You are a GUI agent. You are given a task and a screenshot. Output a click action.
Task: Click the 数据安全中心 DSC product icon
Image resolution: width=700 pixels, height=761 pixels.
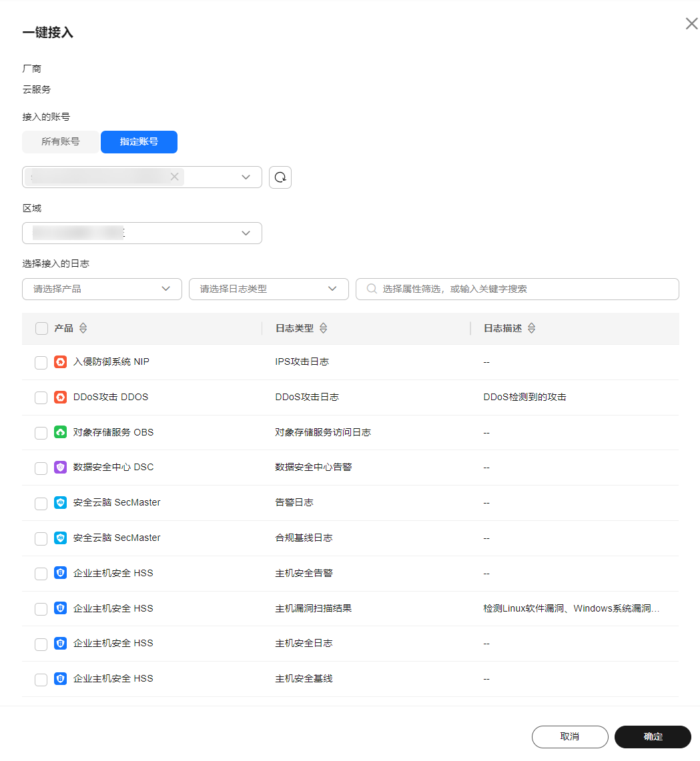tap(60, 468)
